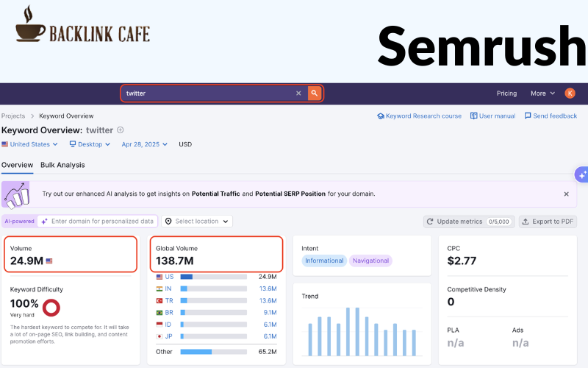Click the Keyword Difficulty red ring indicator
The height and width of the screenshot is (368, 588).
[51, 308]
